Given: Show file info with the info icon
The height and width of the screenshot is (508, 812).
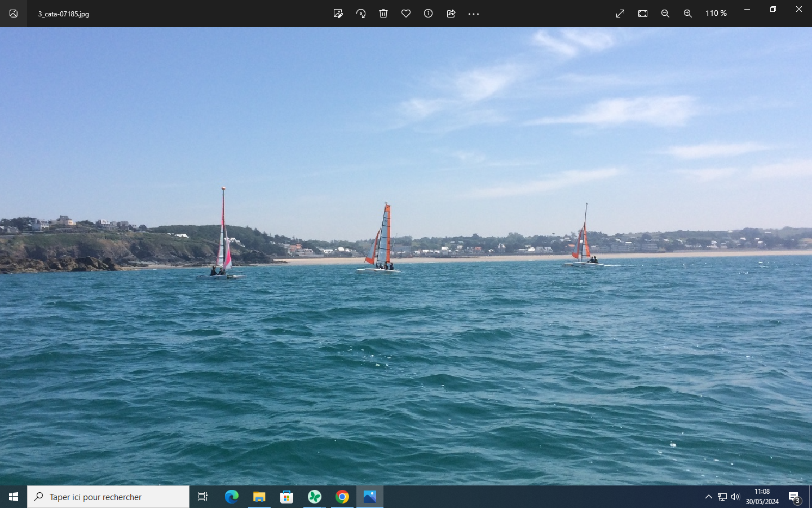Looking at the screenshot, I should (429, 14).
